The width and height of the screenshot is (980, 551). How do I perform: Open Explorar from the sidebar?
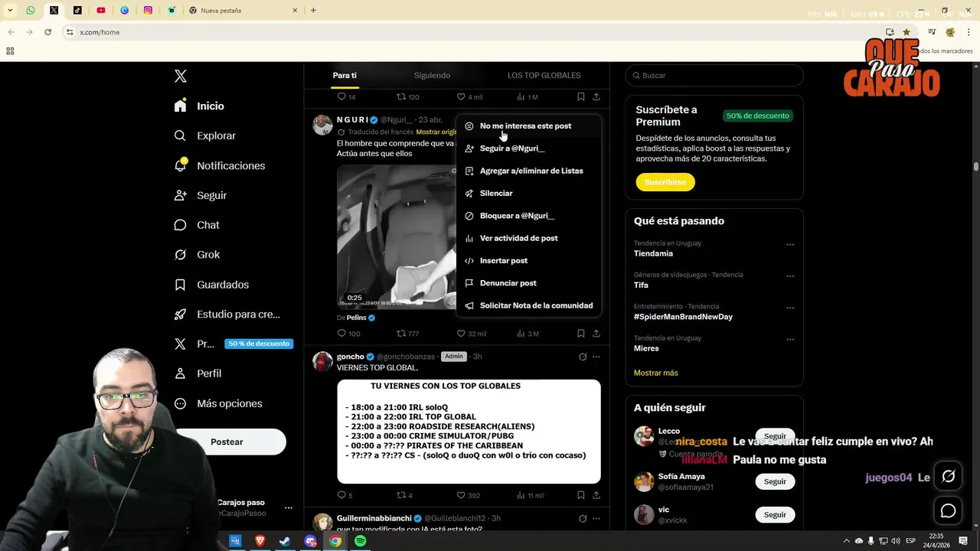point(205,135)
